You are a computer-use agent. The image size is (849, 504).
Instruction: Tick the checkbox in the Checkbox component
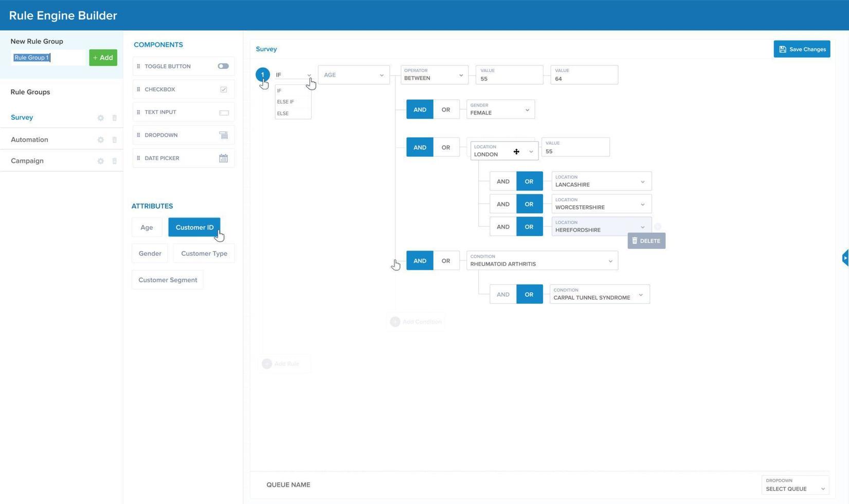coord(223,89)
